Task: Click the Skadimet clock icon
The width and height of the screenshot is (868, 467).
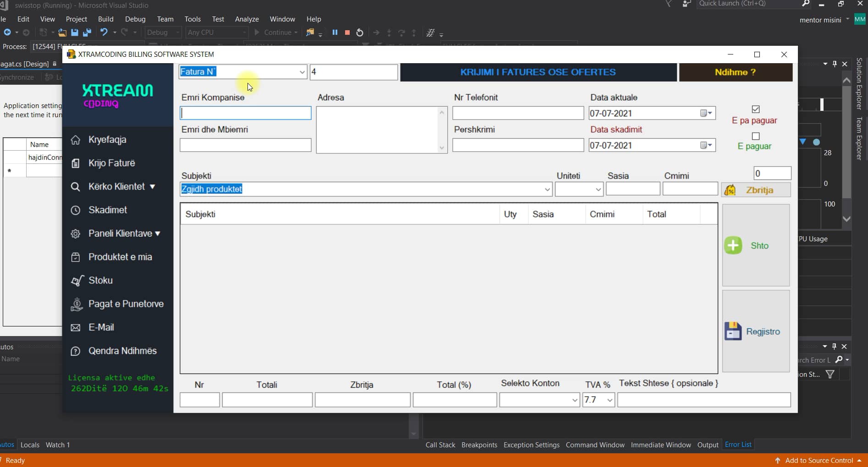Action: [x=76, y=210]
